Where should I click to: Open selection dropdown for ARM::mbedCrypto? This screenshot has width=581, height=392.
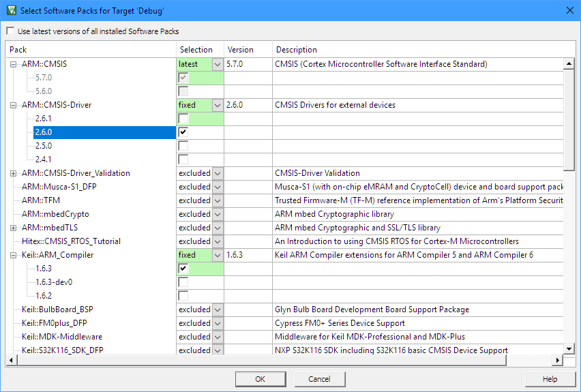(x=218, y=214)
